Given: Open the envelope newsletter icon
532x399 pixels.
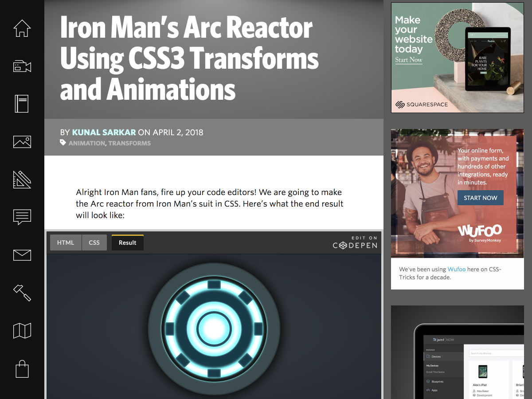Looking at the screenshot, I should pos(22,255).
